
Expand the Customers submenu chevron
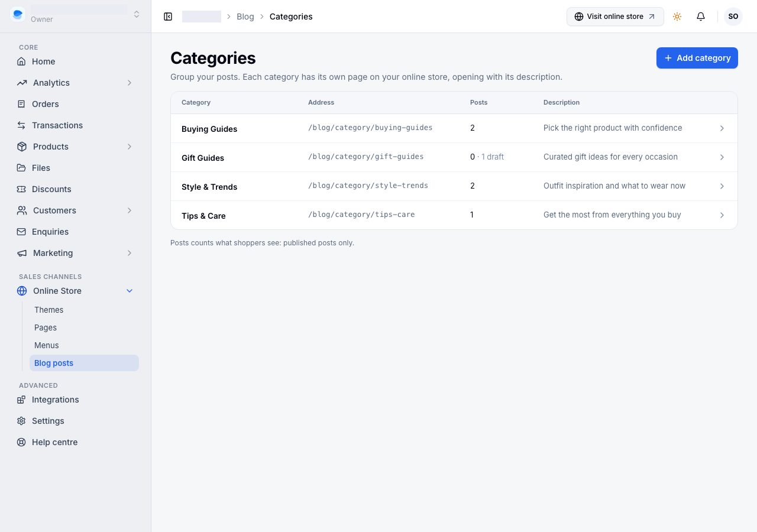coord(130,210)
